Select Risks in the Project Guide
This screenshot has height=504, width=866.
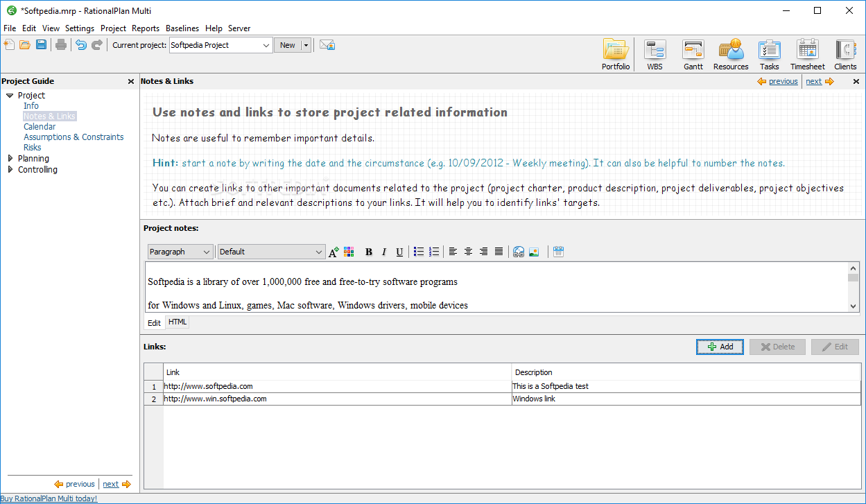tap(32, 148)
